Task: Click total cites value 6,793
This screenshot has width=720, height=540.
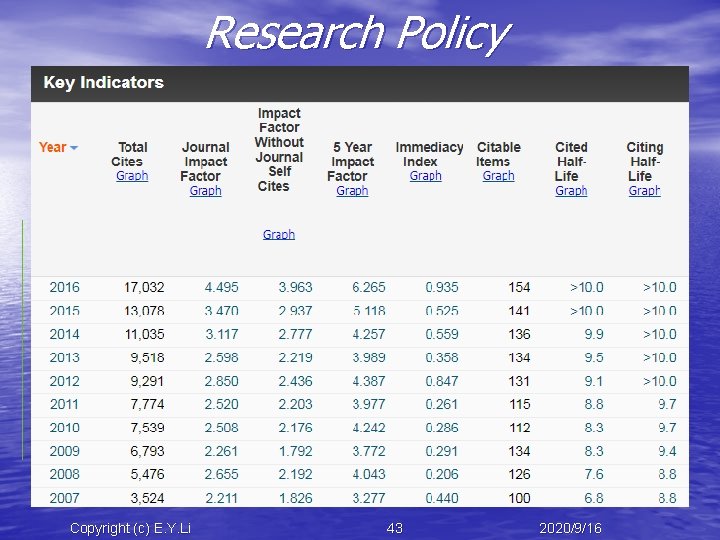Action: tap(147, 451)
